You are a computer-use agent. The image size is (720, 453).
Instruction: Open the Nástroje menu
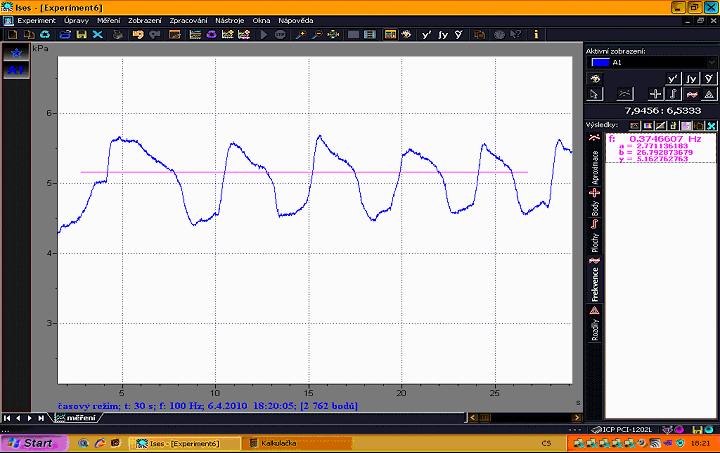230,21
